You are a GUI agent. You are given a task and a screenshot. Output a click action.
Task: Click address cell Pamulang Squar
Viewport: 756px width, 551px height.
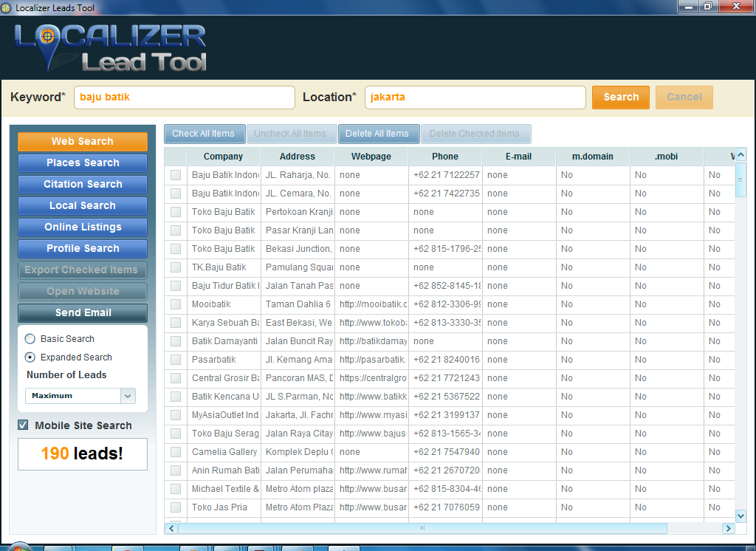coord(298,267)
